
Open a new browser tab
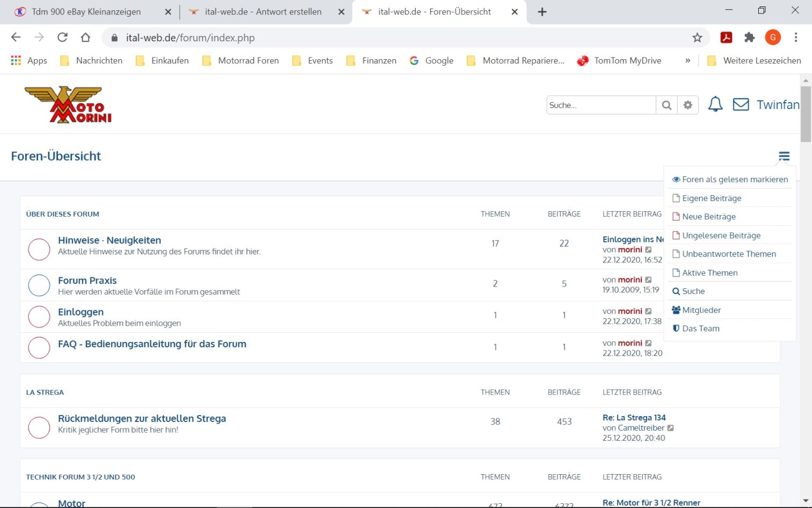542,12
